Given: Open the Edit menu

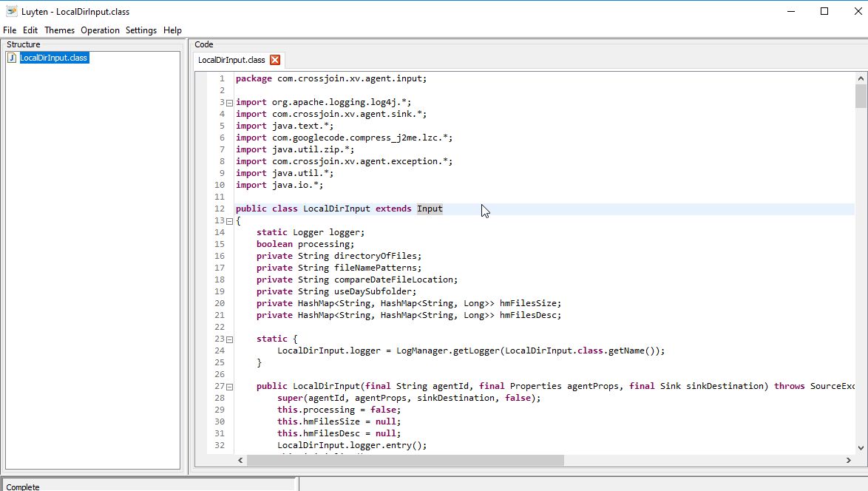Looking at the screenshot, I should [x=30, y=30].
